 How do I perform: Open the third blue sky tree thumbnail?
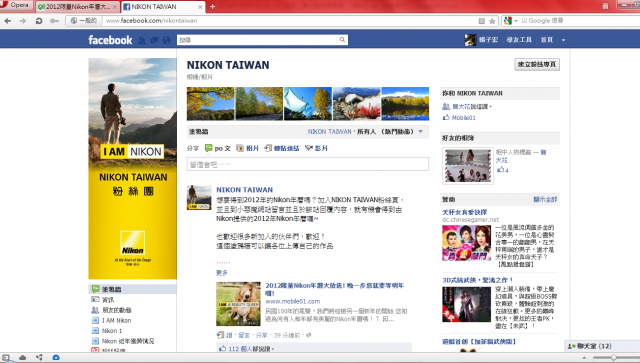308,104
